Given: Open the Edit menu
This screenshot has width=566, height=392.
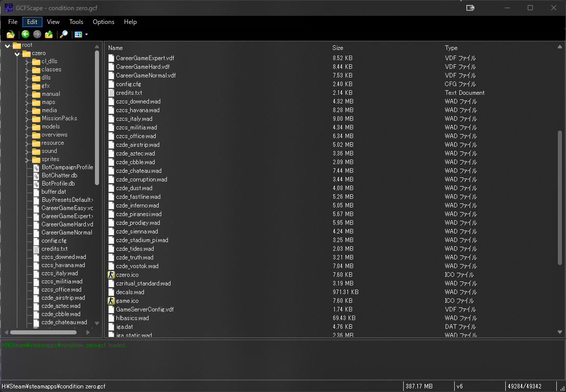Looking at the screenshot, I should [x=32, y=22].
